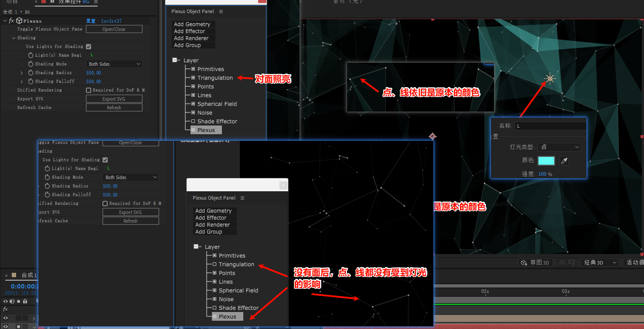Click the Plexus cube icon in Effect Controls
Image resolution: width=644 pixels, height=329 pixels.
click(19, 21)
